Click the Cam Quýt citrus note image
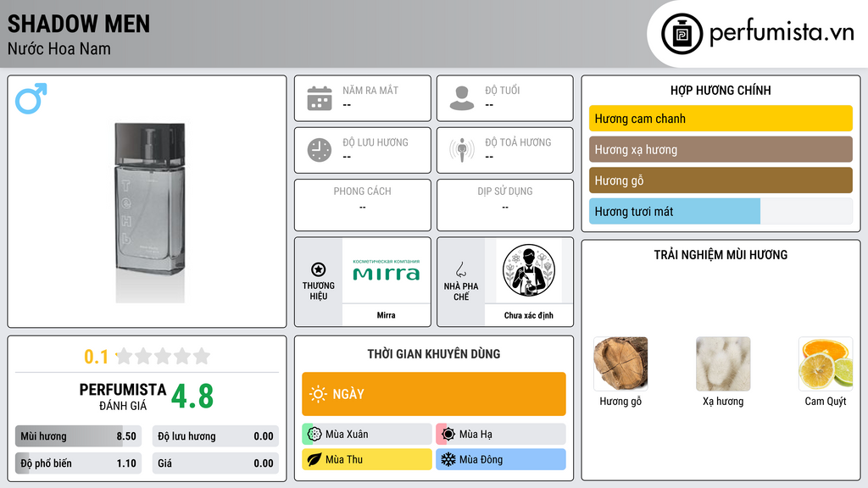This screenshot has width=868, height=488. [826, 363]
